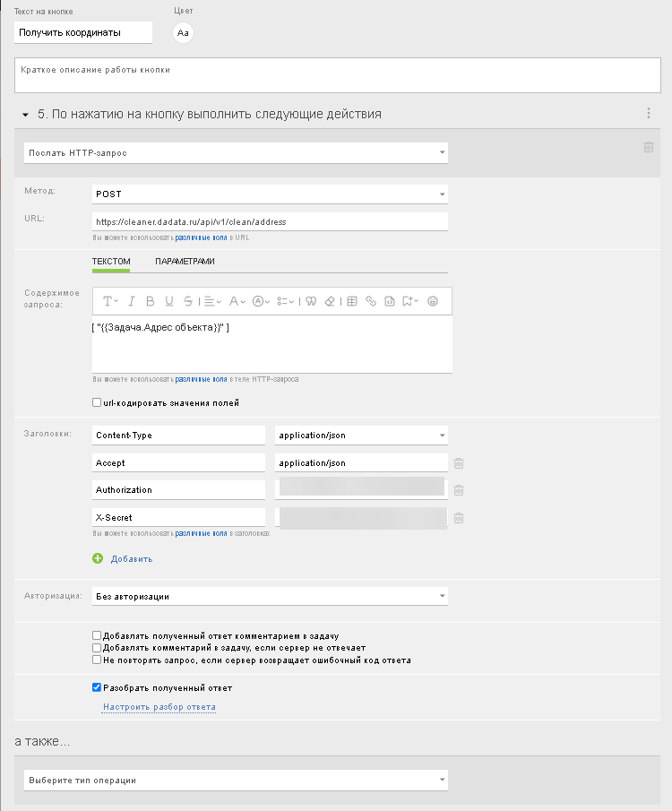The image size is (672, 811).
Task: Open the method dropdown showing POST
Action: click(x=270, y=194)
